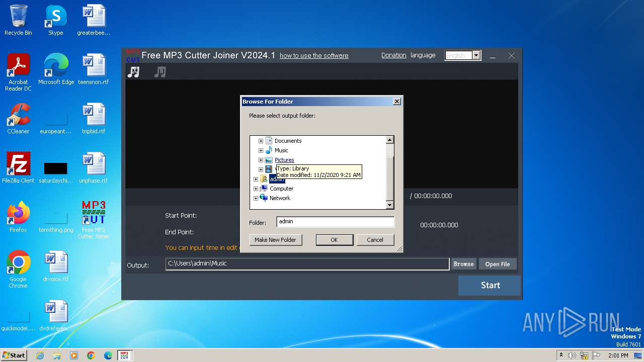Select the MP3 cutter mode icon
This screenshot has height=362, width=644.
click(x=134, y=72)
